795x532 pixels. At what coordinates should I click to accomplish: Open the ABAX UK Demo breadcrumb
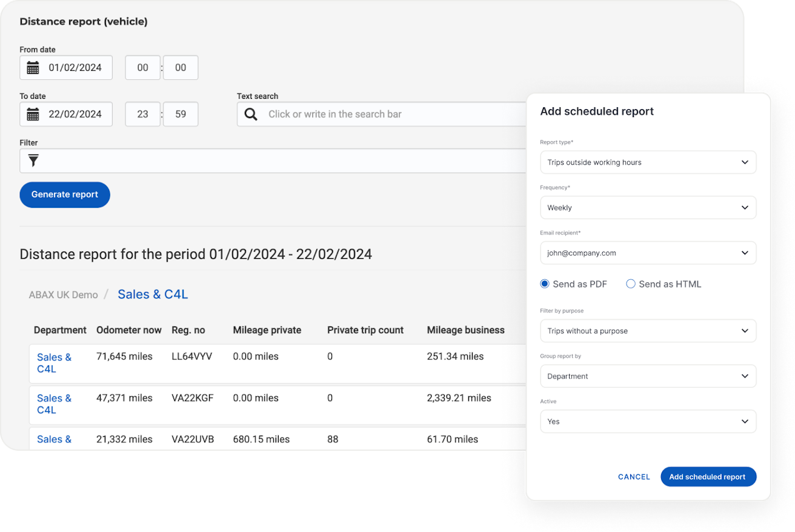click(x=63, y=294)
